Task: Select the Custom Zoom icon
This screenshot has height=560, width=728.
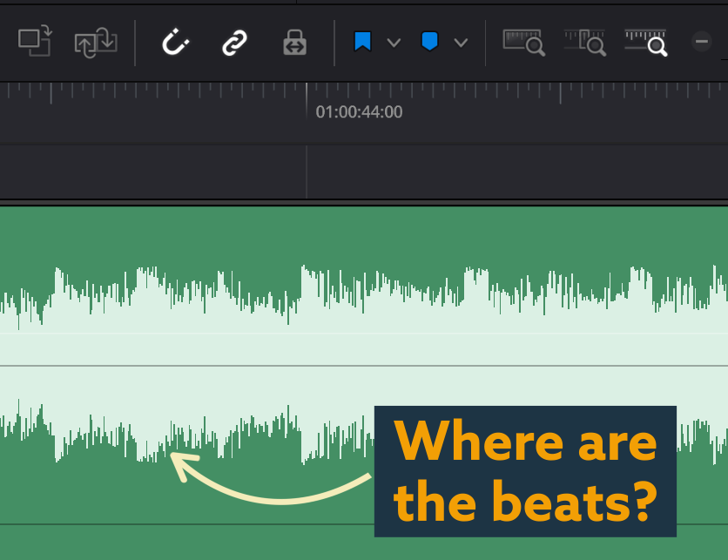Action: 645,42
